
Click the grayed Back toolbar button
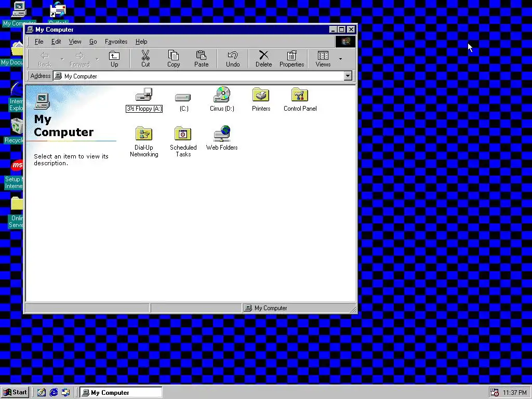tap(45, 59)
